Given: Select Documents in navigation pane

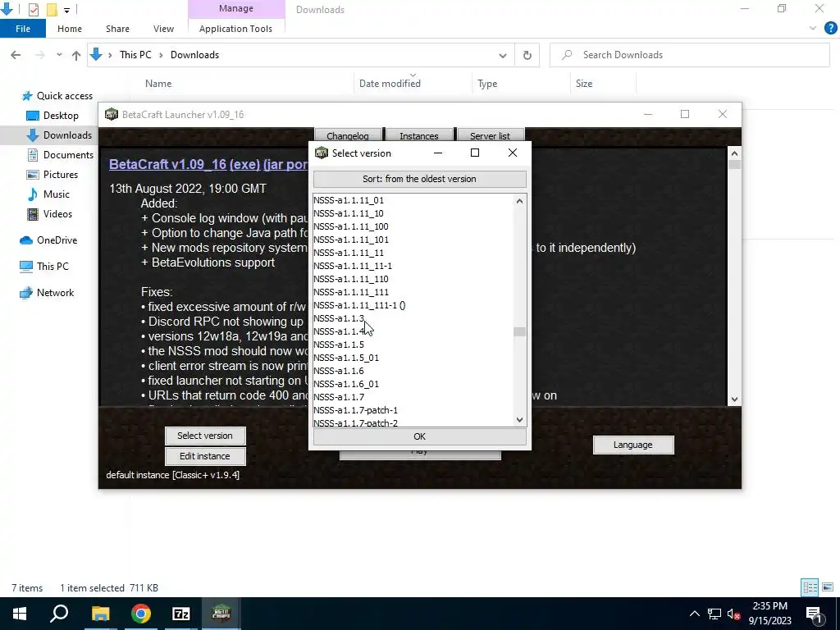Looking at the screenshot, I should [x=68, y=155].
